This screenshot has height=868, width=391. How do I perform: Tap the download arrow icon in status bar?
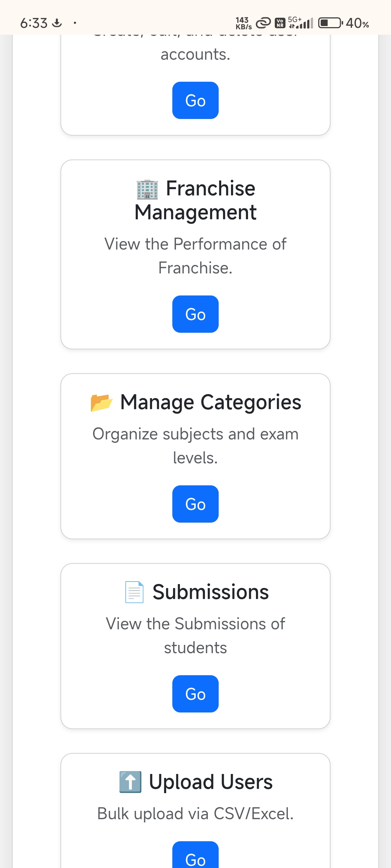click(57, 23)
